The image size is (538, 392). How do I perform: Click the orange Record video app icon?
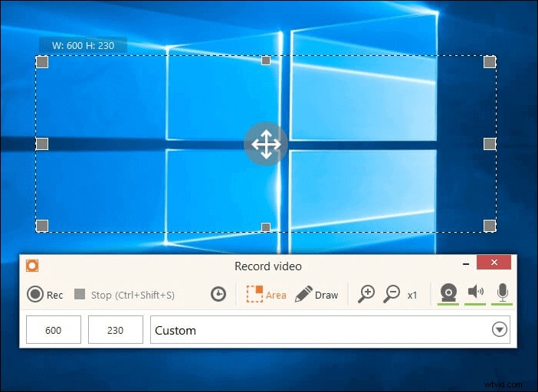[x=32, y=266]
